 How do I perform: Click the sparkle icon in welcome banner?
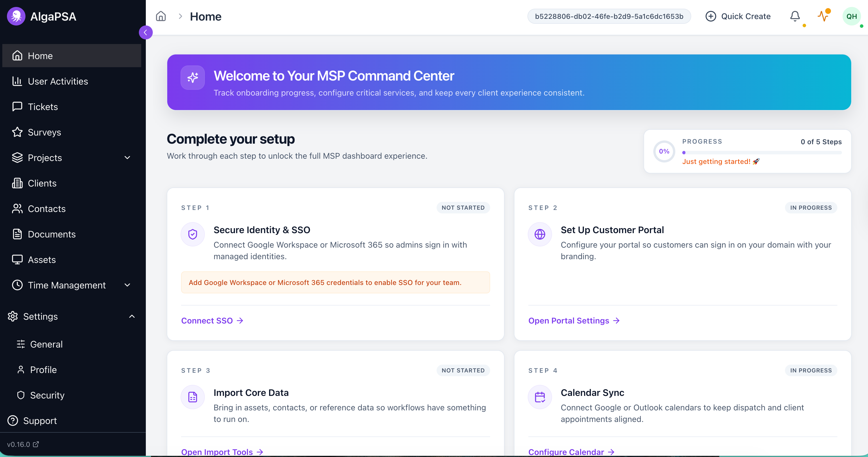coord(192,78)
